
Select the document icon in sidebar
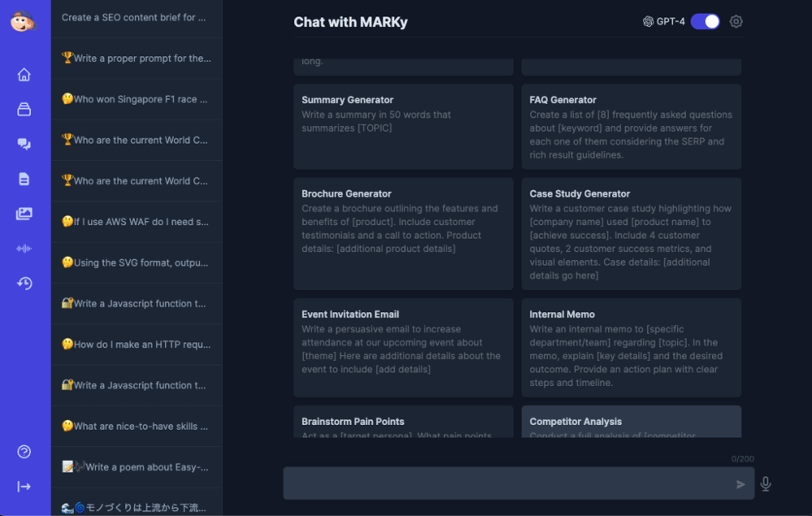[x=24, y=179]
